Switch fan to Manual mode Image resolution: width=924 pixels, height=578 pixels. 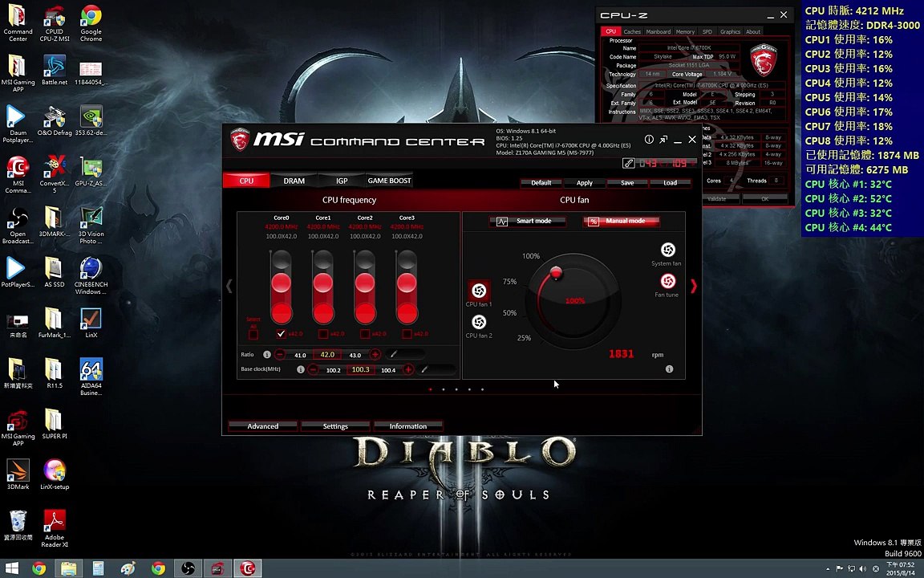[621, 222]
